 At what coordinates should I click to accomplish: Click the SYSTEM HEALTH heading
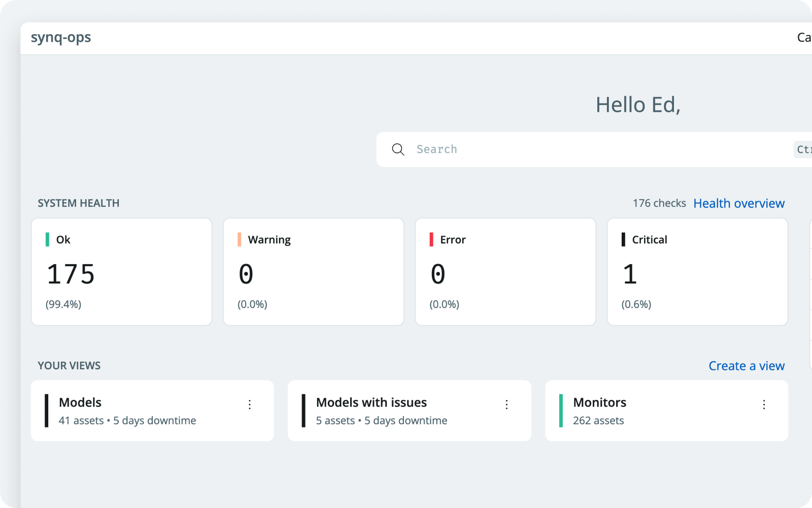point(79,203)
